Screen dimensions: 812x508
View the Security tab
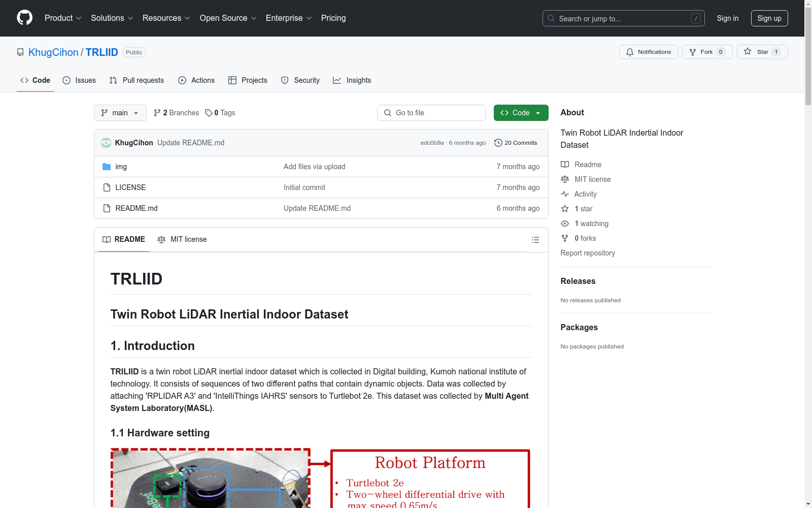pos(300,80)
